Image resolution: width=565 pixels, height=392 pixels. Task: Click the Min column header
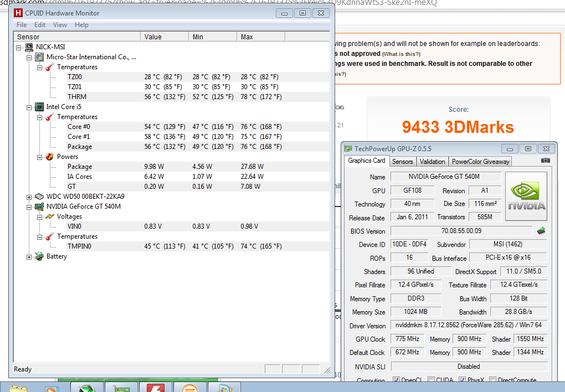[x=213, y=37]
